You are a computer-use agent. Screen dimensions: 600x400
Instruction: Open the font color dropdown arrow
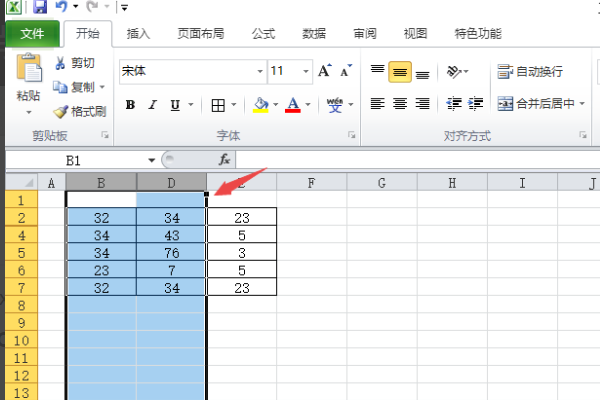308,104
